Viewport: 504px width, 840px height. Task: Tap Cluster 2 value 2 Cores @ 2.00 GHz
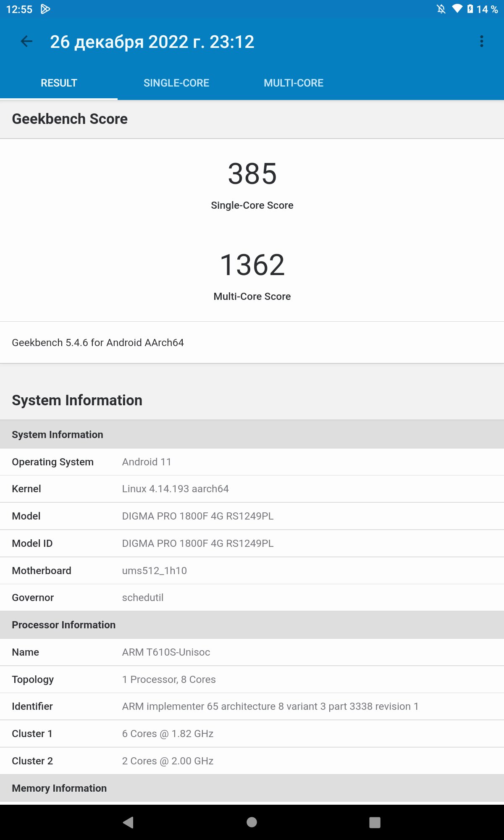(x=168, y=761)
